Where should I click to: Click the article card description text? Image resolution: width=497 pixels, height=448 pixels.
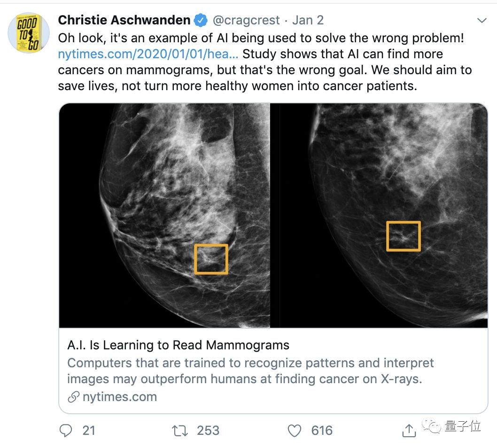point(250,371)
